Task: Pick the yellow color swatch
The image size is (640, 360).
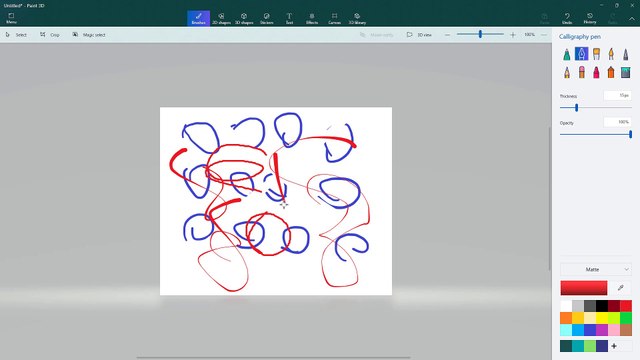Action: click(x=602, y=318)
